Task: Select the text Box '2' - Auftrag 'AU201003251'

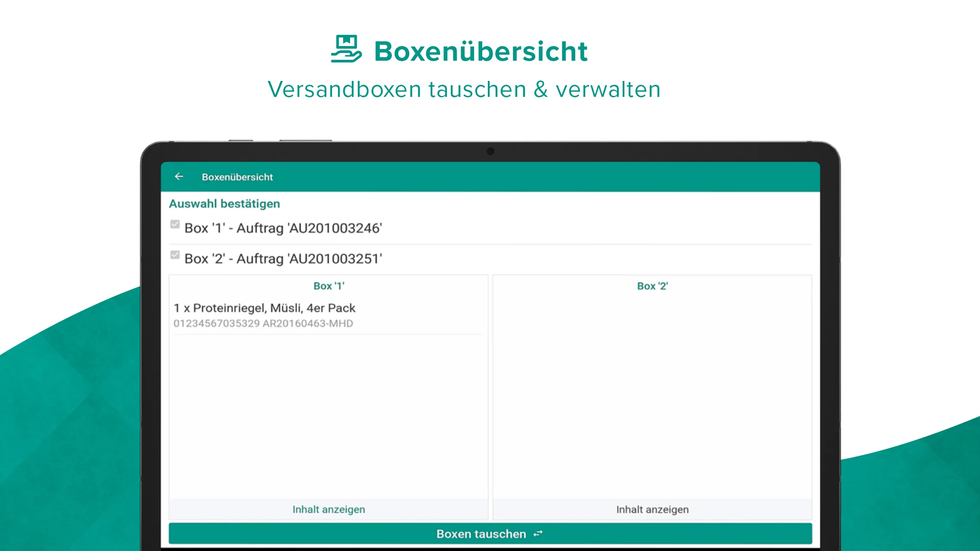Action: [x=283, y=259]
